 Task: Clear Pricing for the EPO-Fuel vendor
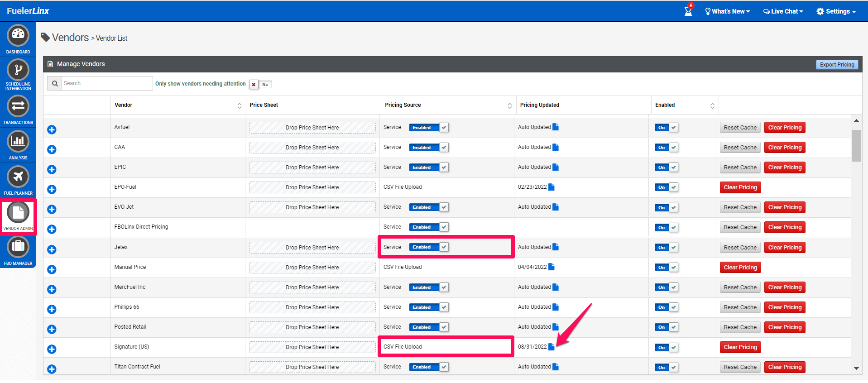[740, 187]
